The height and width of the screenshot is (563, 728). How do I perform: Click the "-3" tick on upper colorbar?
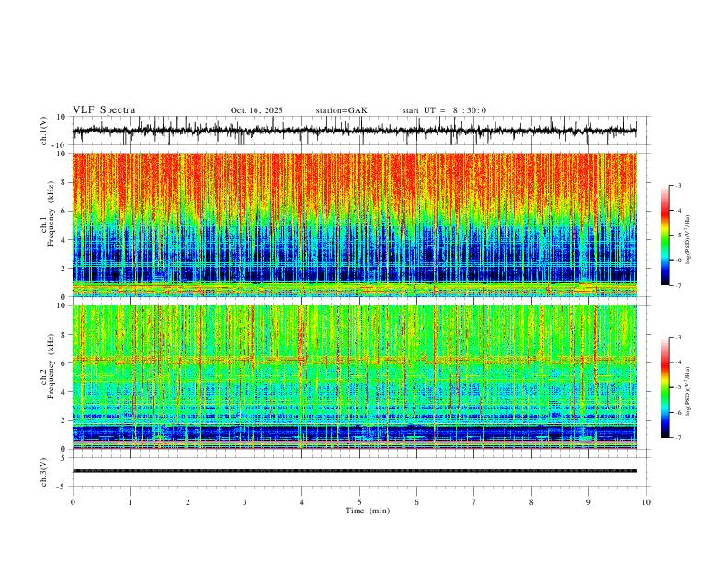[677, 185]
